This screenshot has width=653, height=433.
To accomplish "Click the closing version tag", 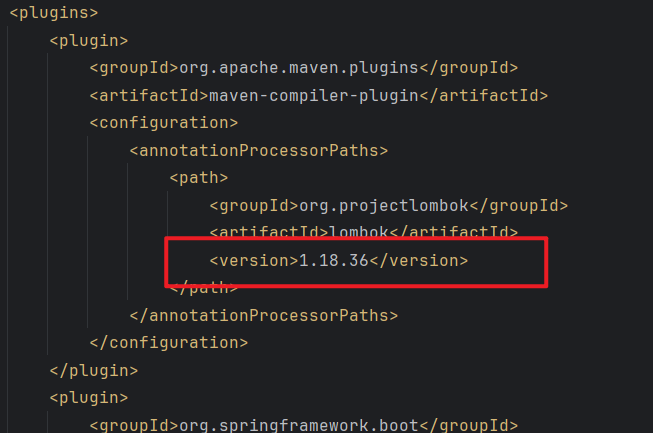I will 419,261.
